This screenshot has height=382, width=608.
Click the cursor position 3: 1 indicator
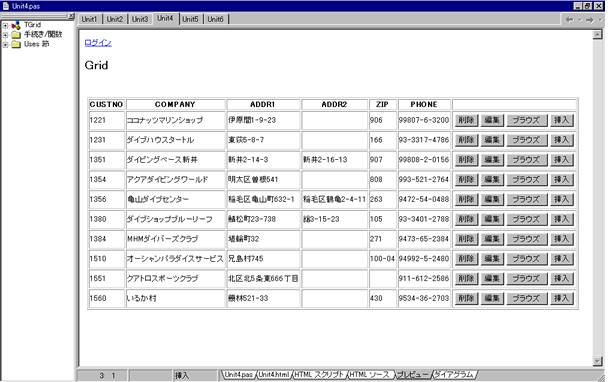pos(107,375)
